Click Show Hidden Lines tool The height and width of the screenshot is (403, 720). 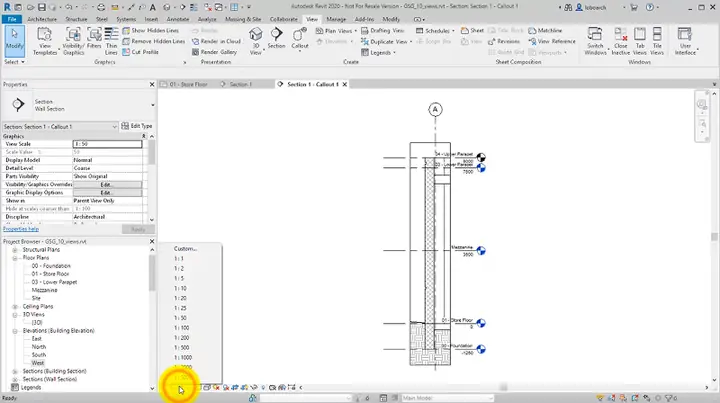(150, 30)
